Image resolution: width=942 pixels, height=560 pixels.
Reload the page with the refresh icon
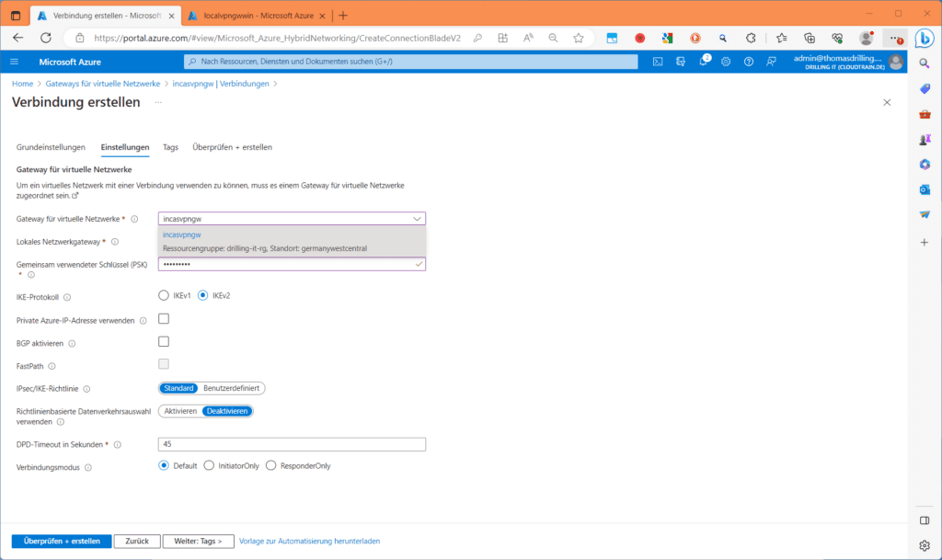46,38
